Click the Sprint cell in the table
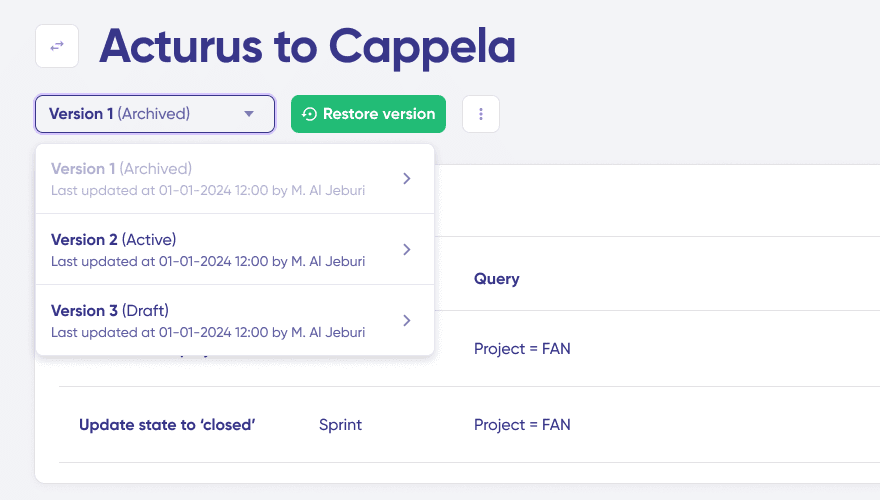Screen dimensions: 880x500 340,425
